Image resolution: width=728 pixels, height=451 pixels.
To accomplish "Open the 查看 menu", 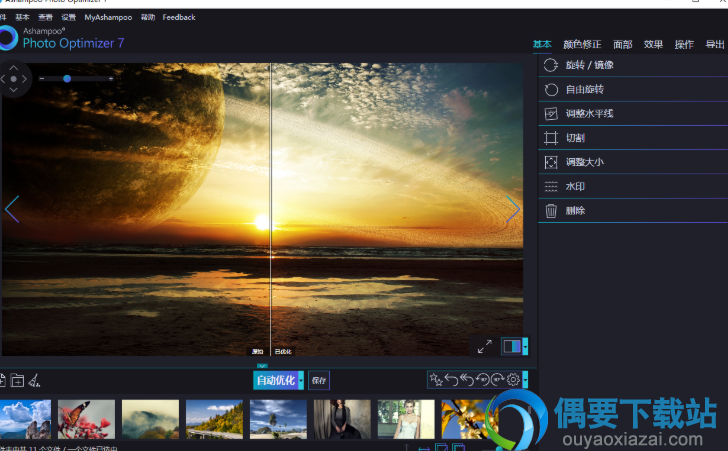I will (45, 17).
